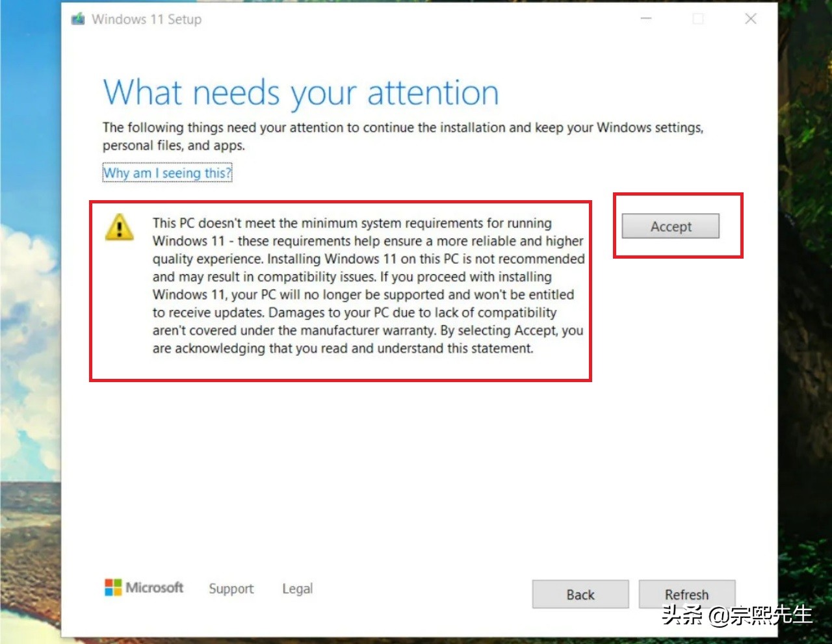Click the Accept button
The height and width of the screenshot is (644, 832).
click(669, 226)
